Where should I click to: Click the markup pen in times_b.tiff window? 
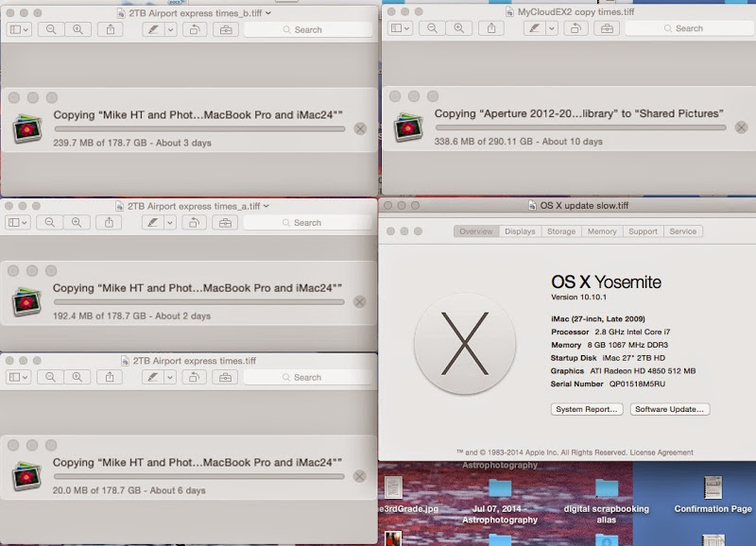click(153, 29)
